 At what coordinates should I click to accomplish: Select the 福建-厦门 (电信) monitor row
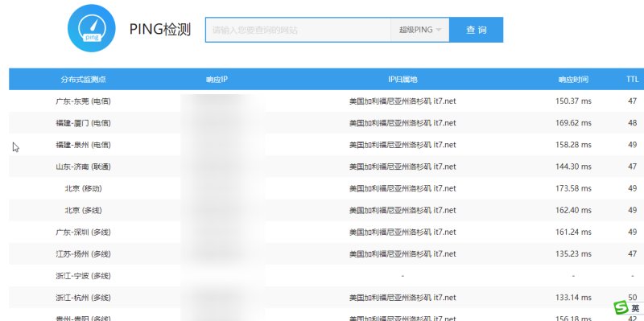(327, 123)
